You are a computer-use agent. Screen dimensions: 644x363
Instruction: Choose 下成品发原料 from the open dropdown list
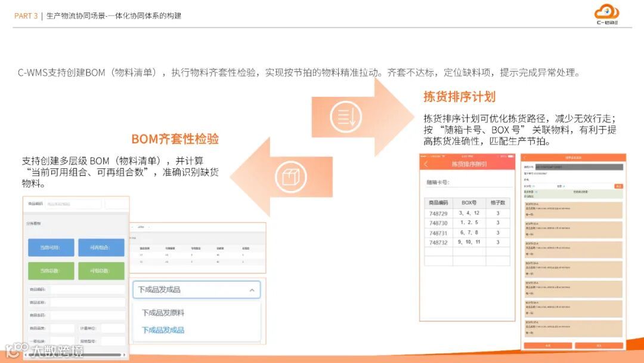click(x=164, y=312)
